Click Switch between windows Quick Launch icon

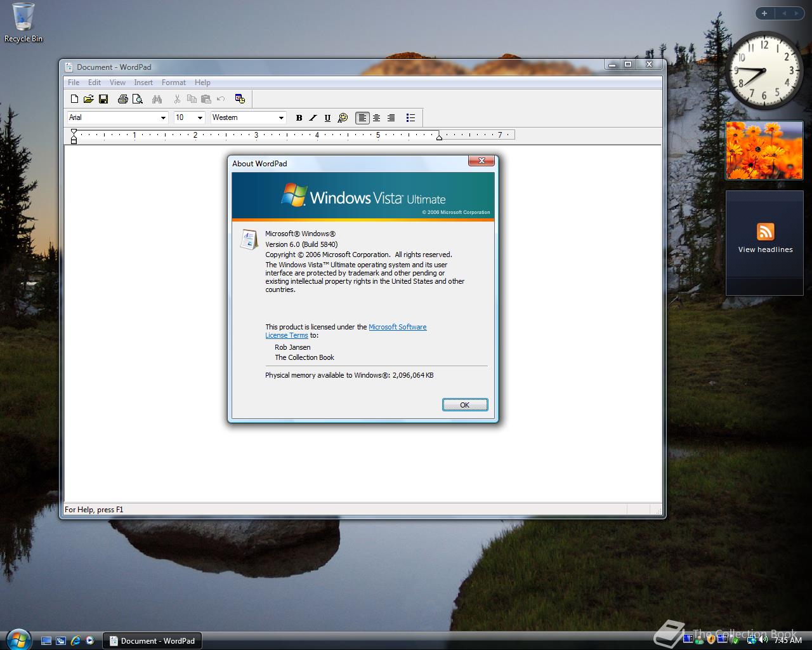pos(61,641)
